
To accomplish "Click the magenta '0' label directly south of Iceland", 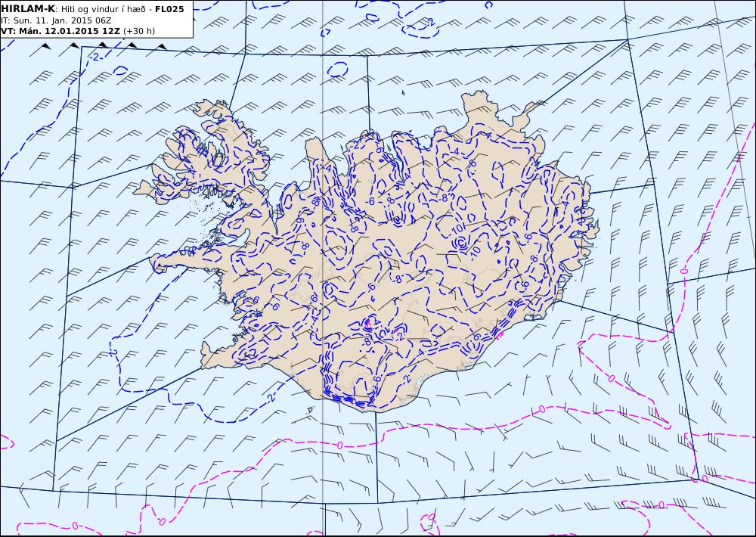I will tap(339, 445).
